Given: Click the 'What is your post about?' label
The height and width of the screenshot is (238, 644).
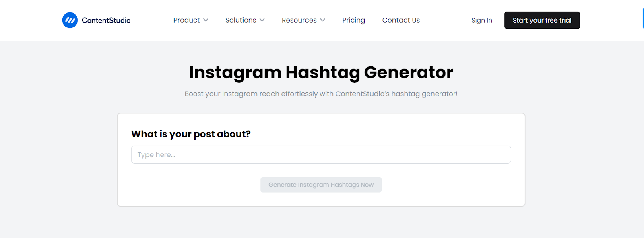Looking at the screenshot, I should coord(191,134).
